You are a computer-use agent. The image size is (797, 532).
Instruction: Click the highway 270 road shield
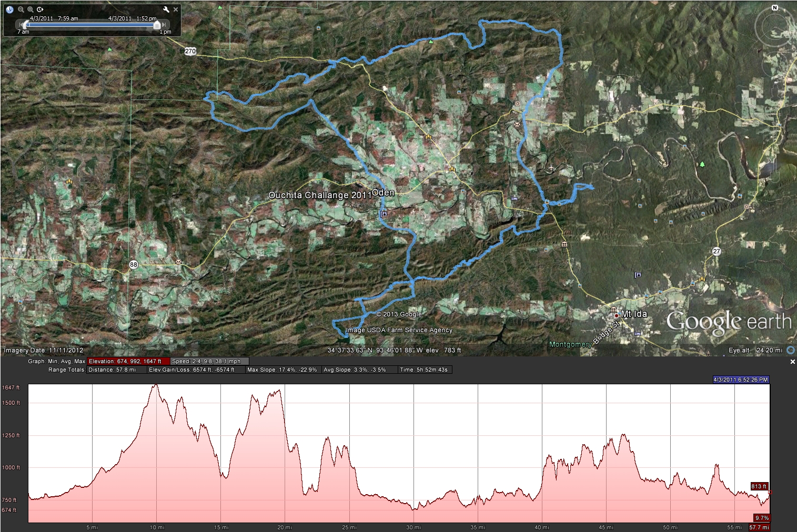[x=190, y=51]
